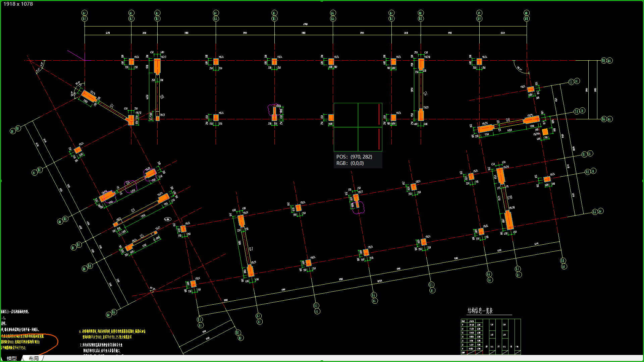Click the Q9 wall label
644x362 pixels.
click(133, 210)
